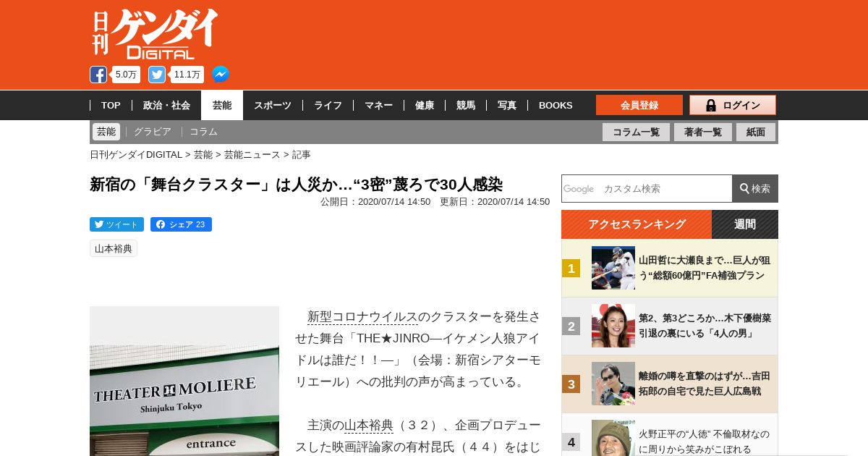Open マネー navigation section
Screen dimensions: 868x456
point(378,105)
